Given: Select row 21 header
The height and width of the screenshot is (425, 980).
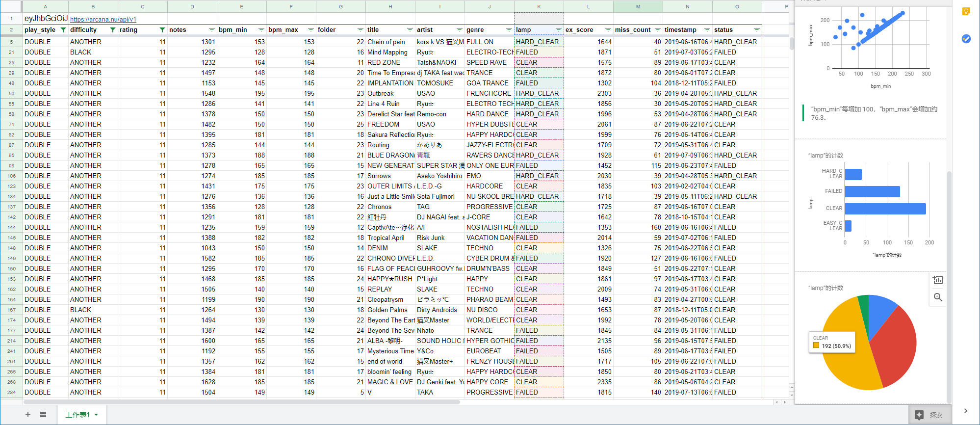Looking at the screenshot, I should point(11,52).
